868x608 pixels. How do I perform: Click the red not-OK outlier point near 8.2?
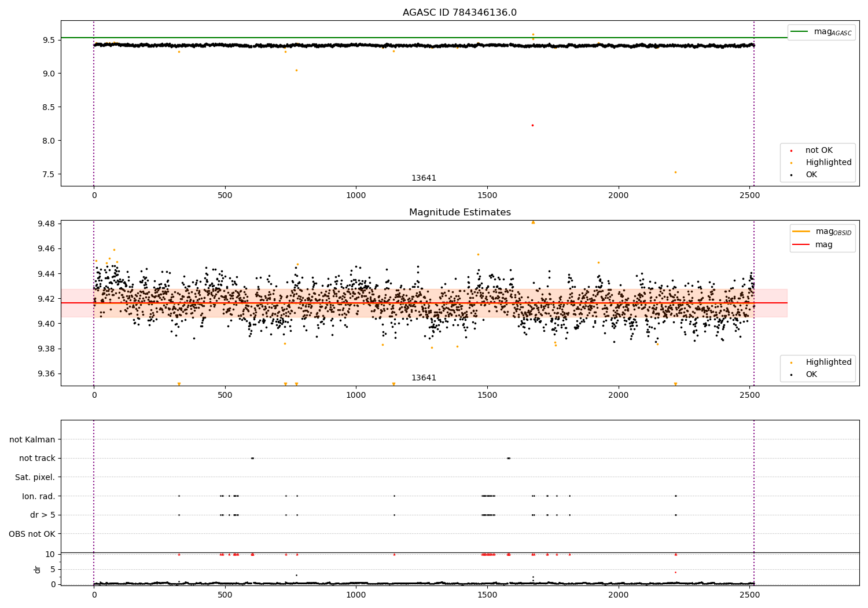532,125
